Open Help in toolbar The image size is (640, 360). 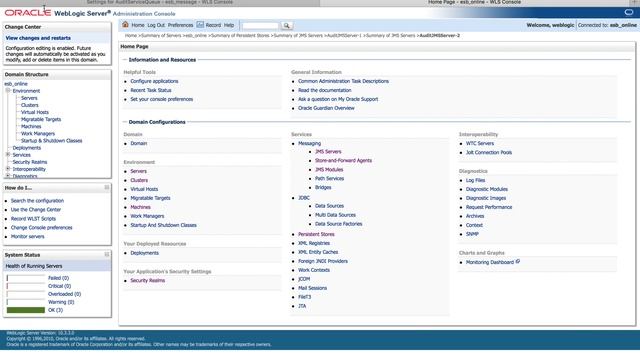pos(229,25)
